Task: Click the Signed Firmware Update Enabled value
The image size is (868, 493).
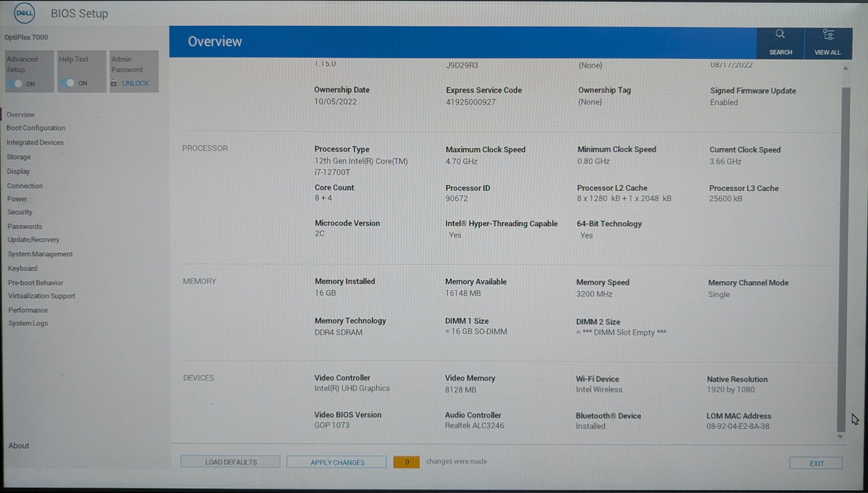Action: (x=724, y=102)
